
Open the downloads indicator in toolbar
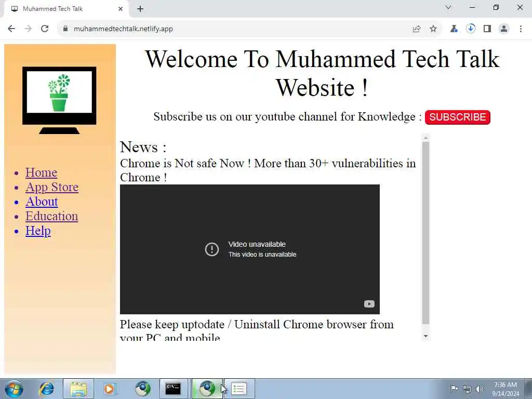[471, 29]
